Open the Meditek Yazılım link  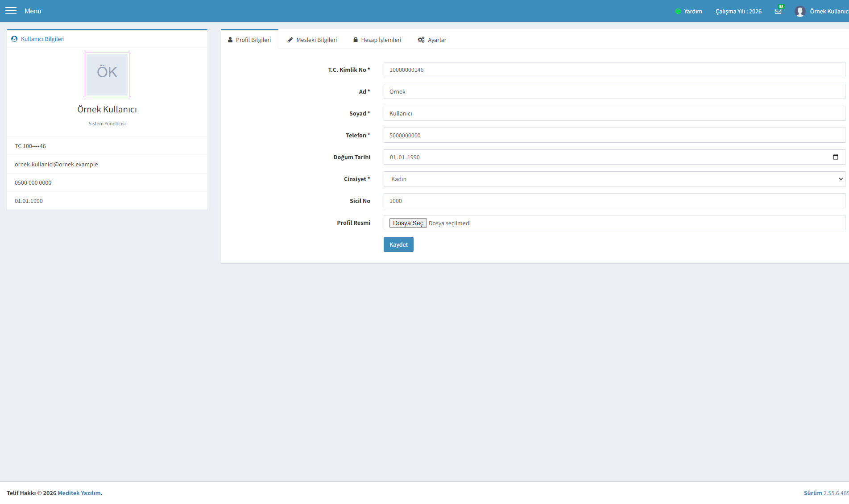pos(79,493)
